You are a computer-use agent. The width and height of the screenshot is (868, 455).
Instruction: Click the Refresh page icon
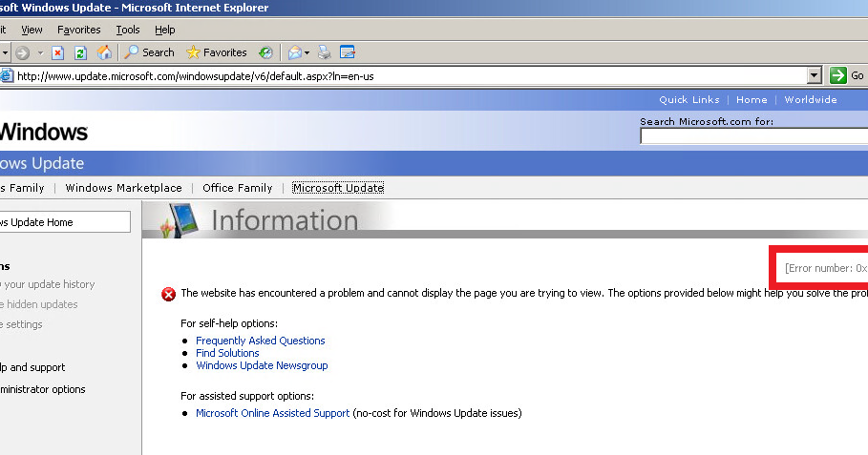point(80,52)
